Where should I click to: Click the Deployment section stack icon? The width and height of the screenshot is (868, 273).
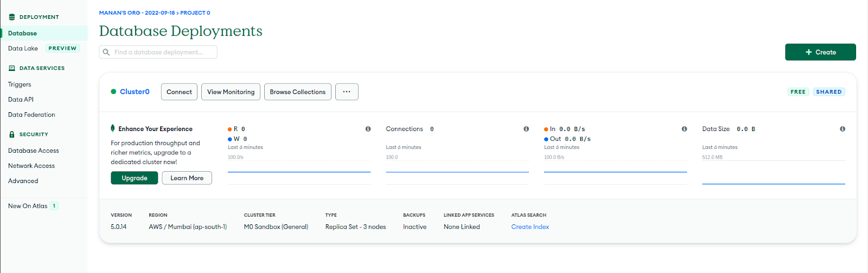[12, 17]
